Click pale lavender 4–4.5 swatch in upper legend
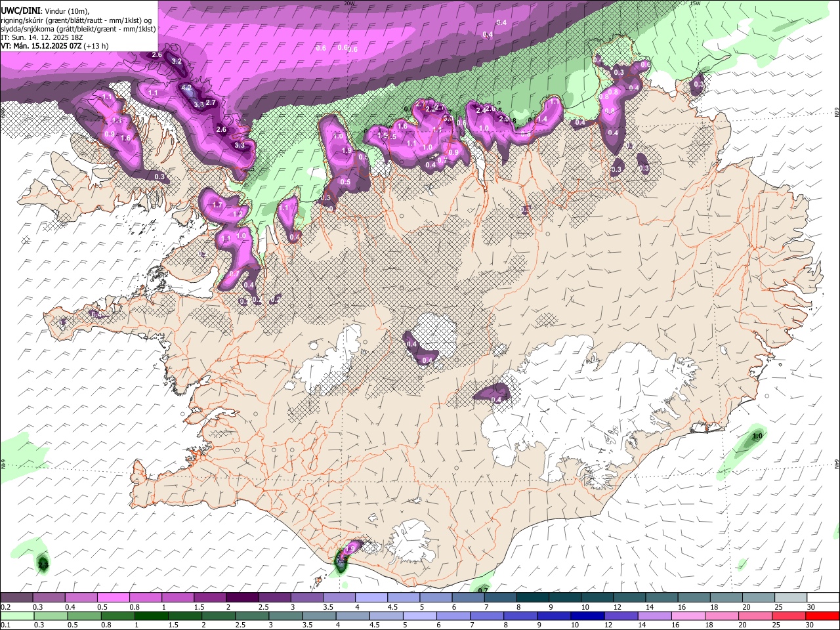This screenshot has height=630, width=840. pos(371,598)
